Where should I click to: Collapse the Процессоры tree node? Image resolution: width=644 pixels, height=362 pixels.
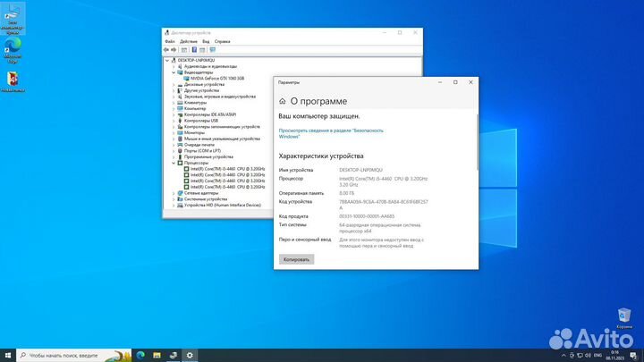click(173, 163)
